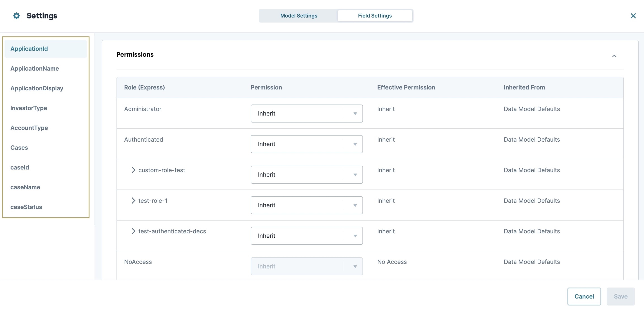This screenshot has height=310, width=644.
Task: Expand the custom-role-test row
Action: (133, 170)
